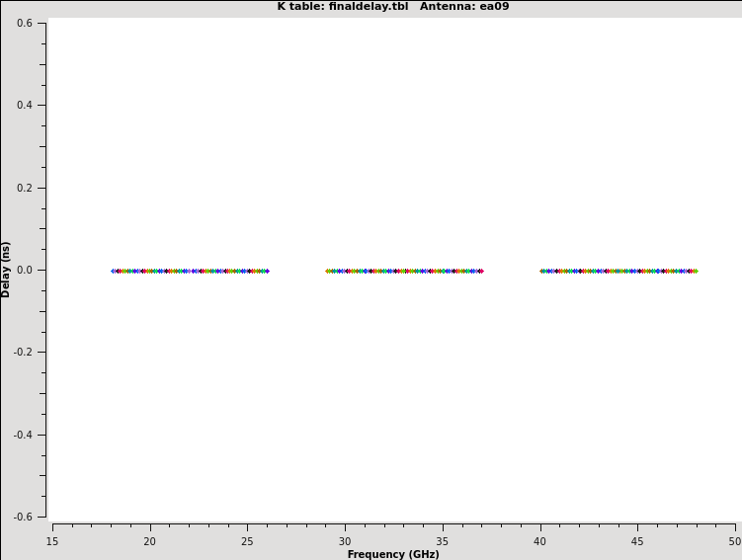The width and height of the screenshot is (742, 560).
Task: Click the 35 tick label on frequency axis
Action: (x=443, y=541)
